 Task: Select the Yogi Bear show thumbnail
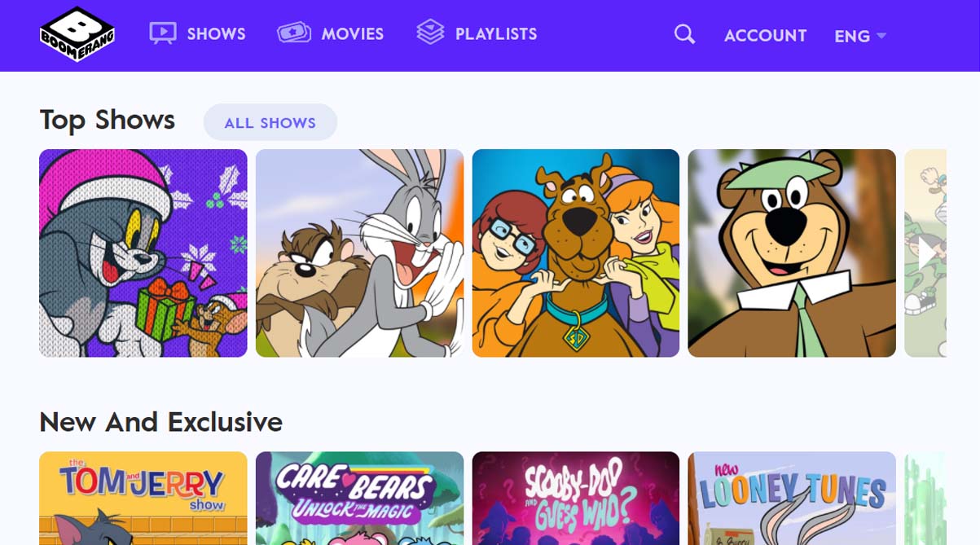click(792, 253)
